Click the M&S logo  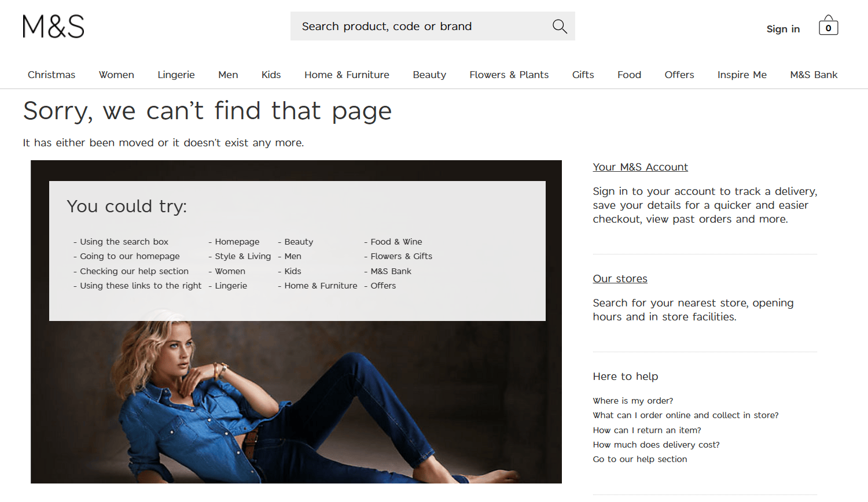pyautogui.click(x=53, y=27)
